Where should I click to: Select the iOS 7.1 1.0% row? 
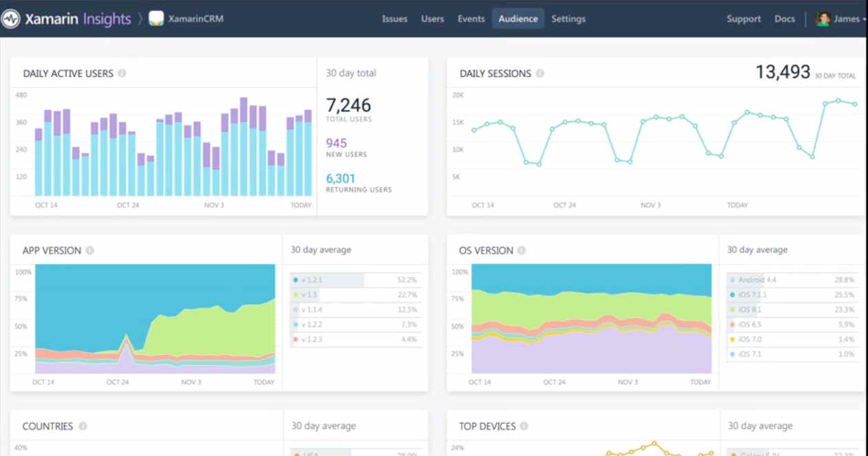tap(792, 354)
